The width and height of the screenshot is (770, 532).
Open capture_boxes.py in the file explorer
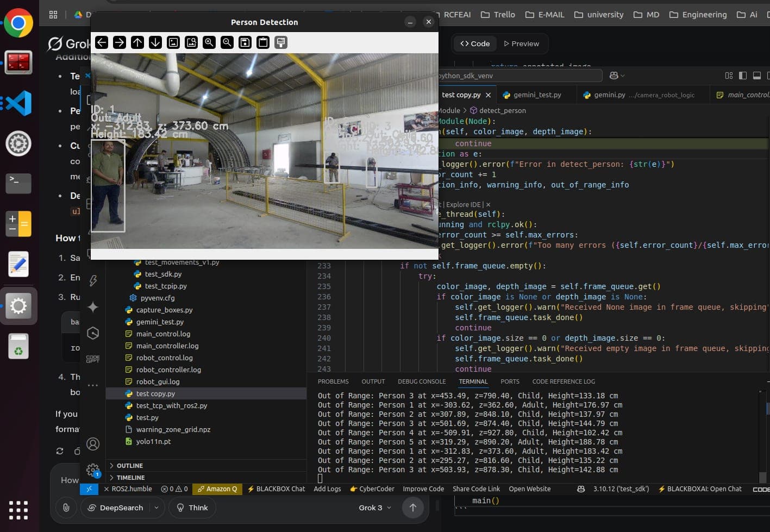[164, 310]
